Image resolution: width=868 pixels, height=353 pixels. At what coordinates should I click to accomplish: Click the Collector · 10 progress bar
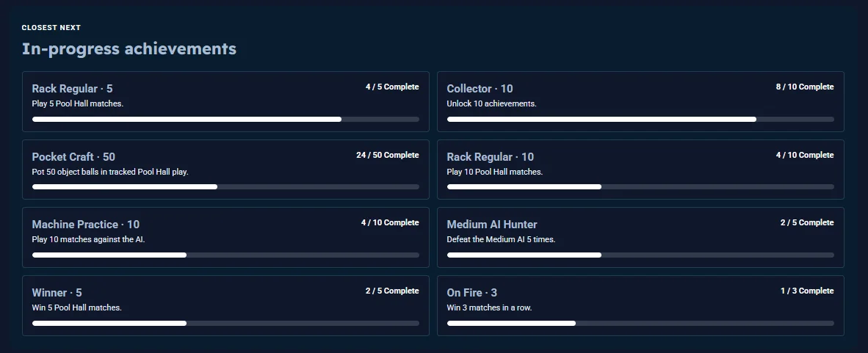(x=640, y=119)
